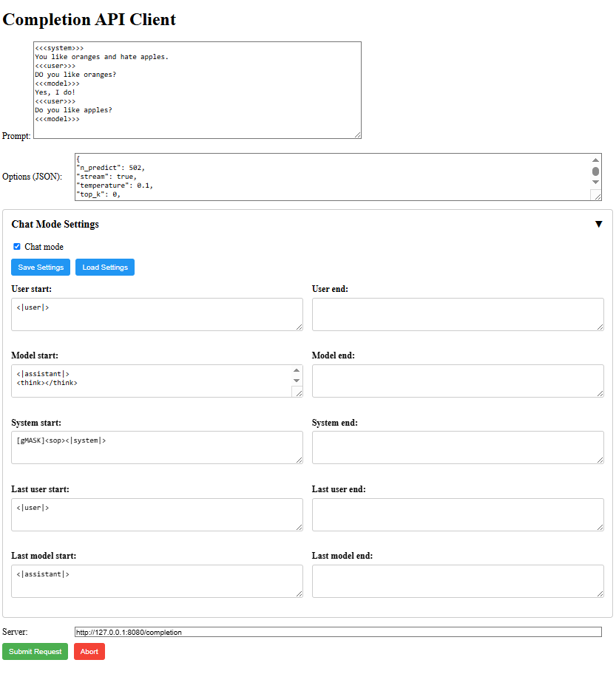Image resolution: width=616 pixels, height=674 pixels.
Task: Click the Last model end: label
Action: [342, 556]
